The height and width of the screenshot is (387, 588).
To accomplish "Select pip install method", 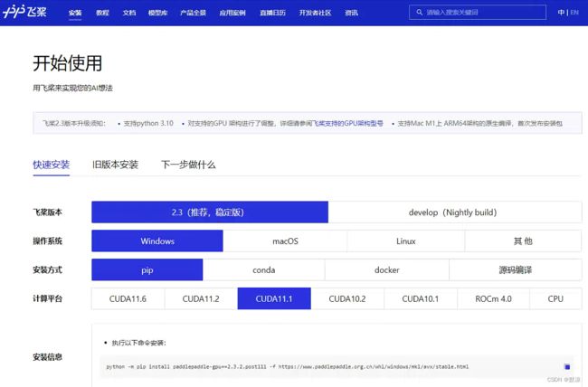I will pos(147,270).
